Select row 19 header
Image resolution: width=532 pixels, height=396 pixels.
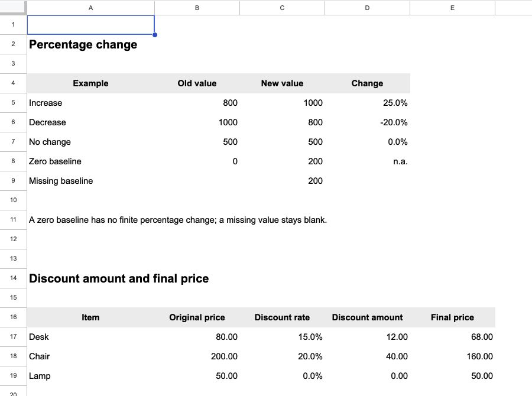pos(13,376)
